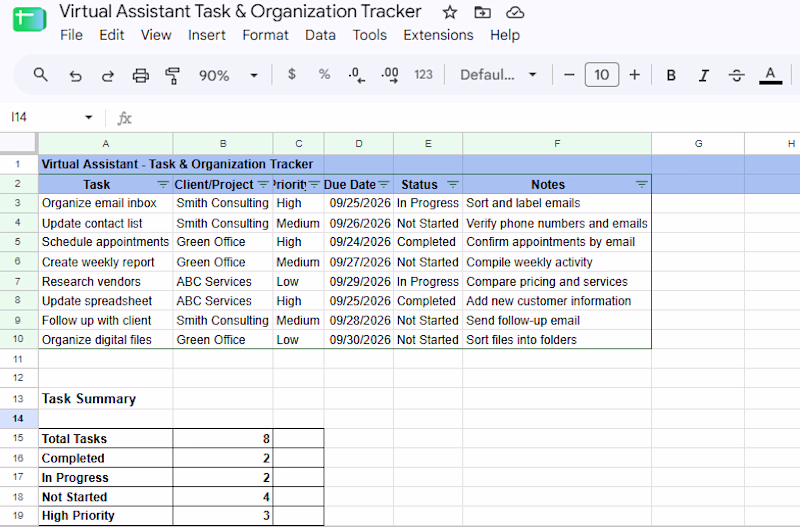
Task: Decrease decimal places
Action: point(357,75)
